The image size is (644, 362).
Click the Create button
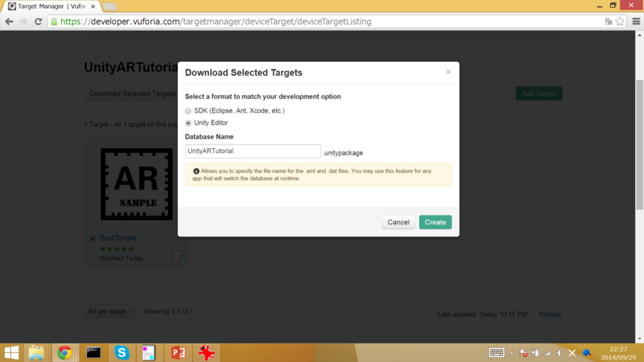[x=436, y=222]
